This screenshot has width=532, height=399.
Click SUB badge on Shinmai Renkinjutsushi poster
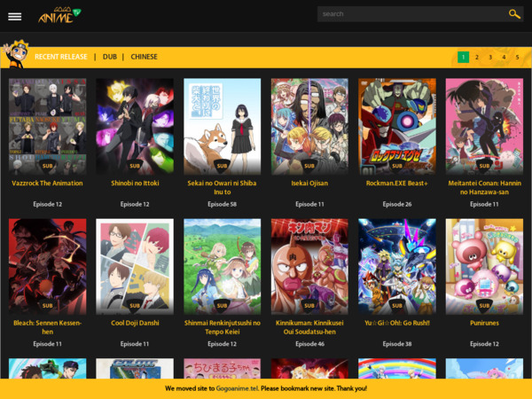(x=223, y=306)
